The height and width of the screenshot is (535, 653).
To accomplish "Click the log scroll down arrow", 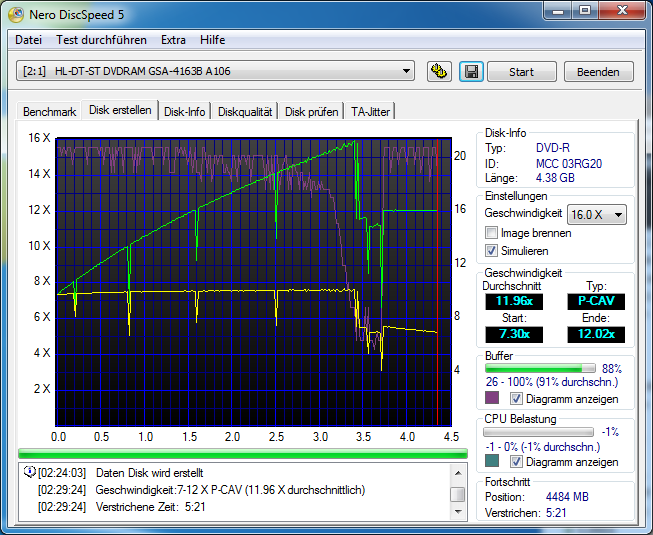I will (458, 512).
